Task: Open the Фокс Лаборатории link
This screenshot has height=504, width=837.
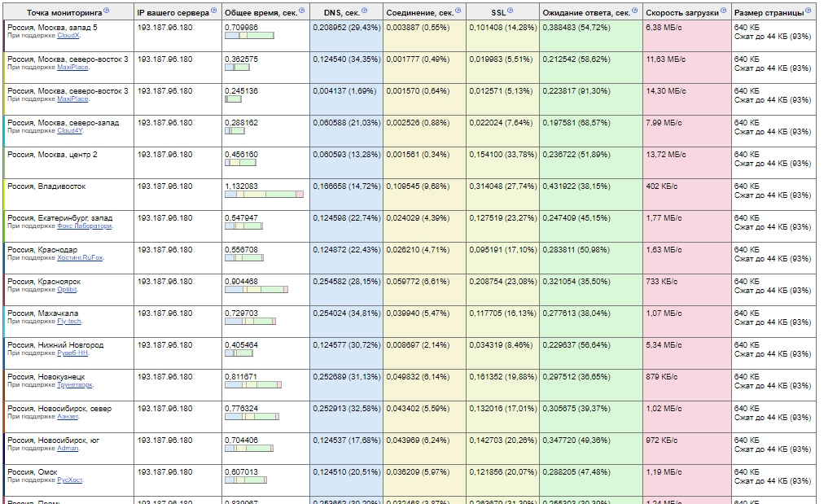Action: point(84,226)
